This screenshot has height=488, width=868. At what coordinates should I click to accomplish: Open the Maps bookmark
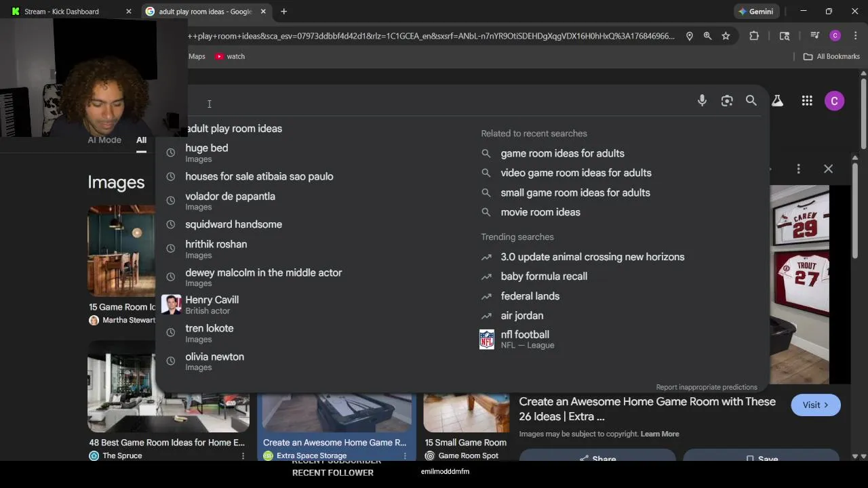197,56
